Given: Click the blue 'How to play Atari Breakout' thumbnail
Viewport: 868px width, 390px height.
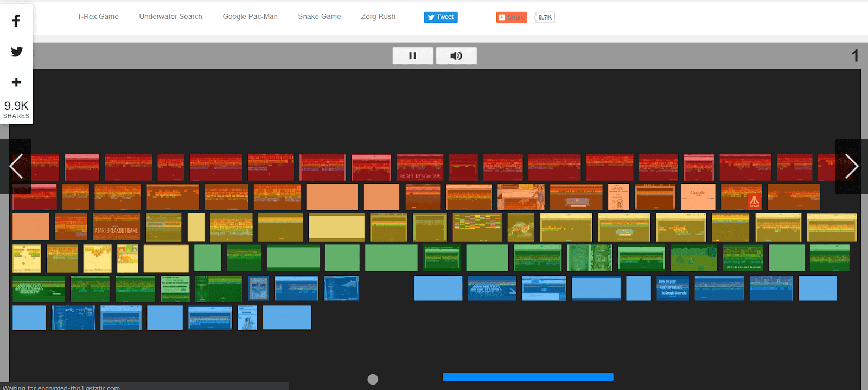Looking at the screenshot, I should [673, 288].
